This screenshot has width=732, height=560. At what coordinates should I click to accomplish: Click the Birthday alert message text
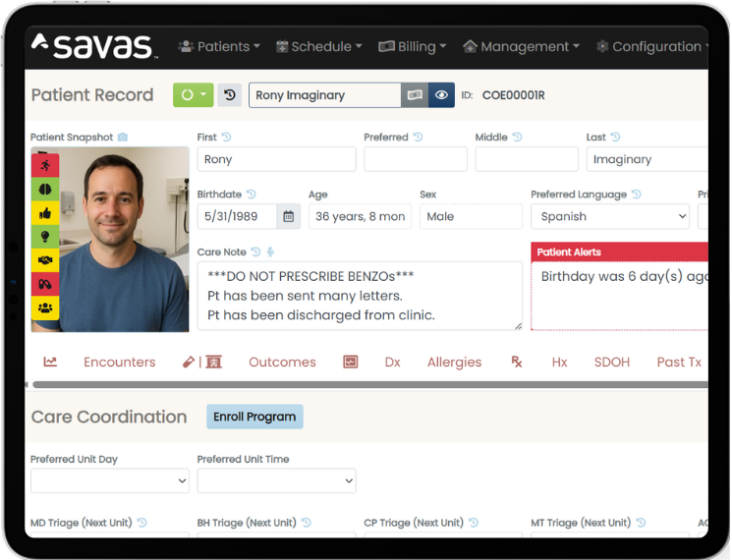click(625, 277)
